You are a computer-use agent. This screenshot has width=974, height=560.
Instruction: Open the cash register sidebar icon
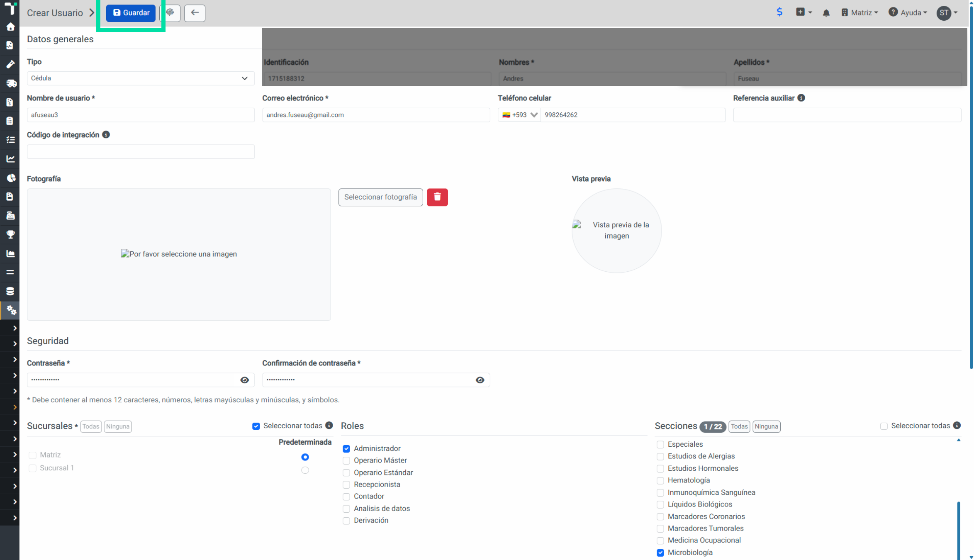pos(10,215)
